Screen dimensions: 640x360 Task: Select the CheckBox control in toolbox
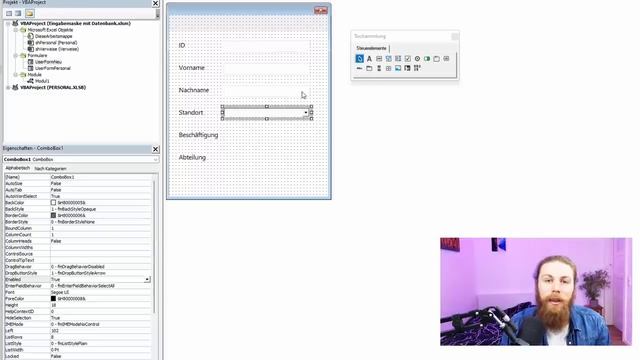pyautogui.click(x=408, y=59)
